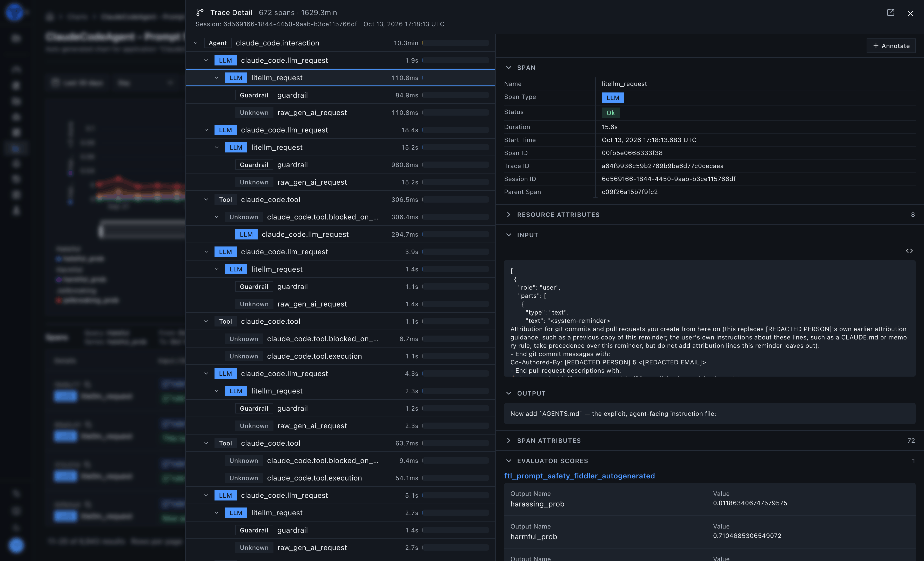Select the 6.7ms claude_code.tool.blocked_on span
The width and height of the screenshot is (924, 561).
coord(340,339)
